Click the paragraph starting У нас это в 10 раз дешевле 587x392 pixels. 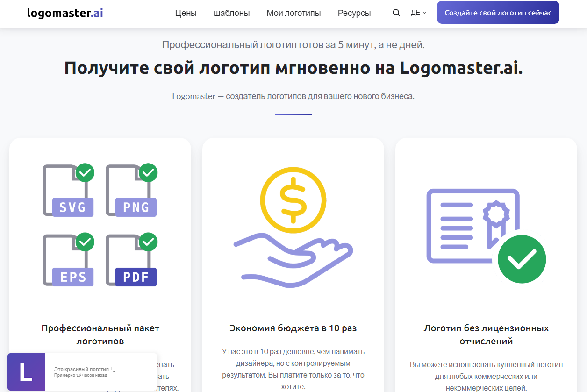click(x=293, y=369)
